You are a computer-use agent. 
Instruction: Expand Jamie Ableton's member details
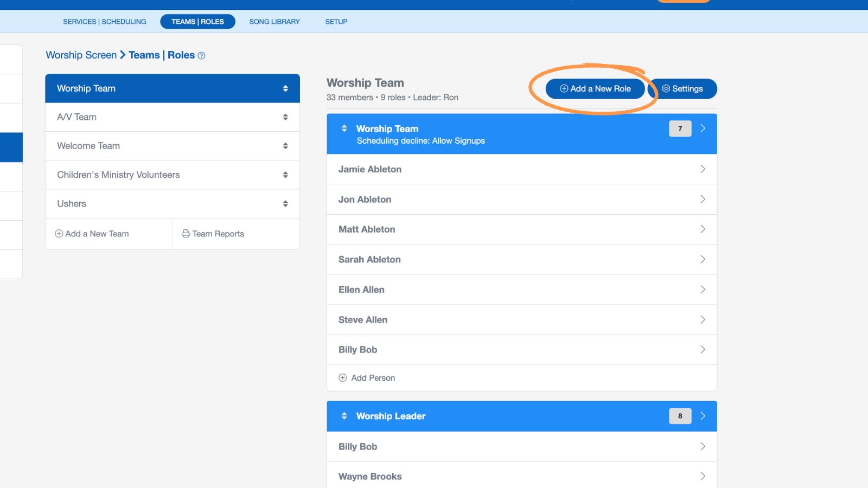point(703,169)
